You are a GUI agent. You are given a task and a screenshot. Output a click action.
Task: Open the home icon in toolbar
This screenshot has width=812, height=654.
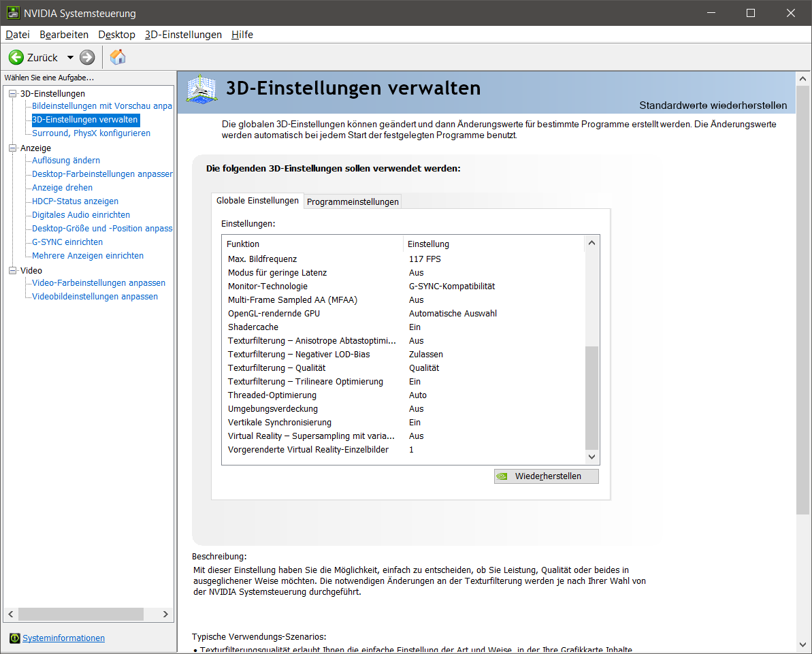pos(118,57)
